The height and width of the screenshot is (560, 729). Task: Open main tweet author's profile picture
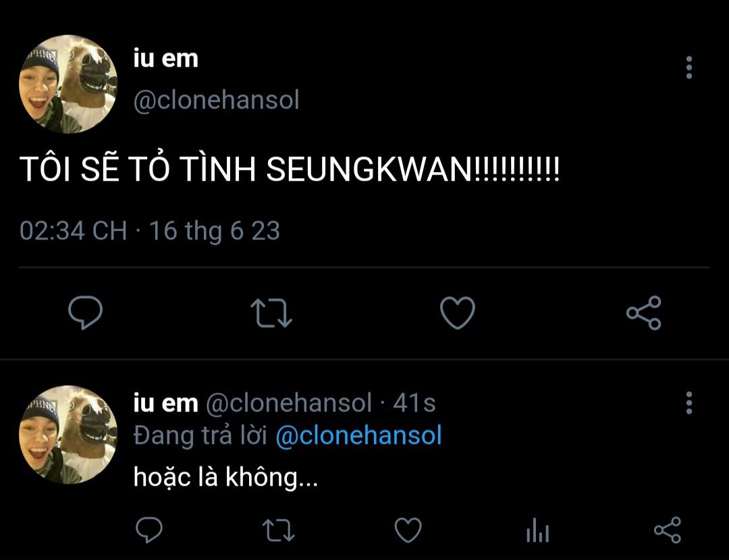click(x=68, y=84)
